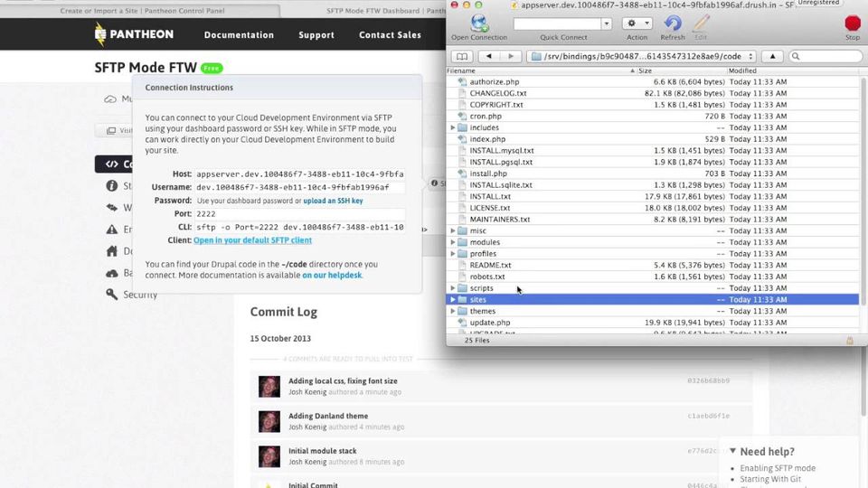Click on our helpdesk link
The width and height of the screenshot is (868, 488).
coord(332,275)
